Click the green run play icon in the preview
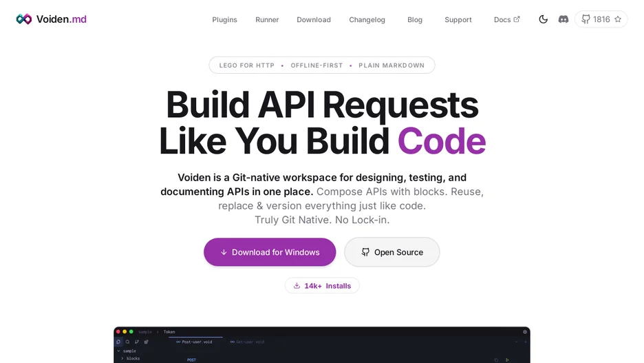This screenshot has width=644, height=363. pyautogui.click(x=507, y=360)
